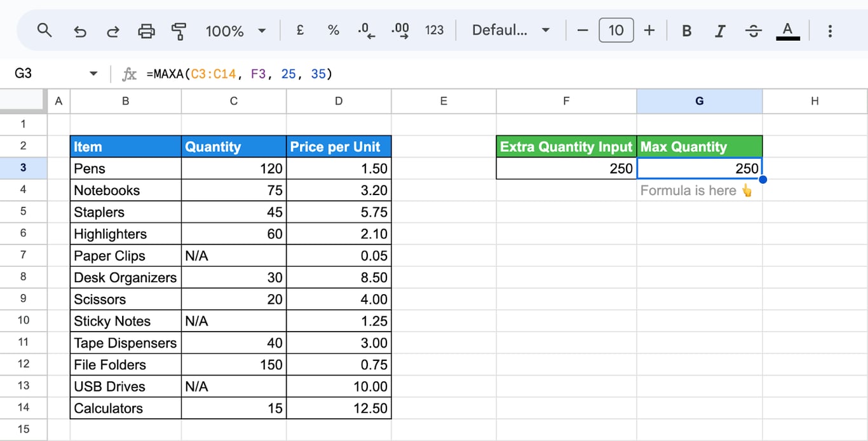Decrease decimal places
The width and height of the screenshot is (868, 441).
coord(367,31)
